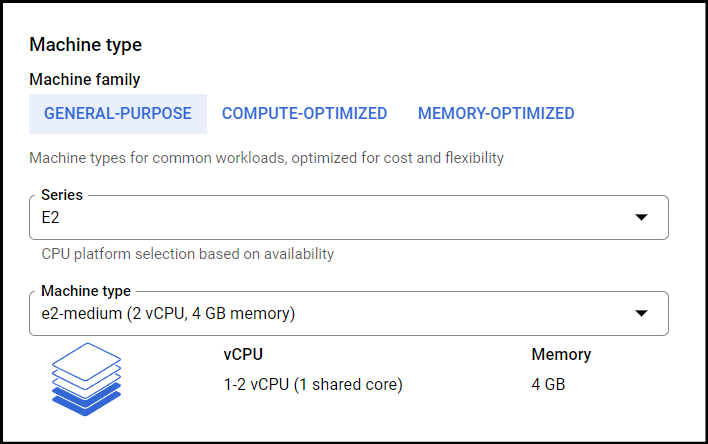
Task: Click the 4 GB memory value
Action: click(548, 384)
